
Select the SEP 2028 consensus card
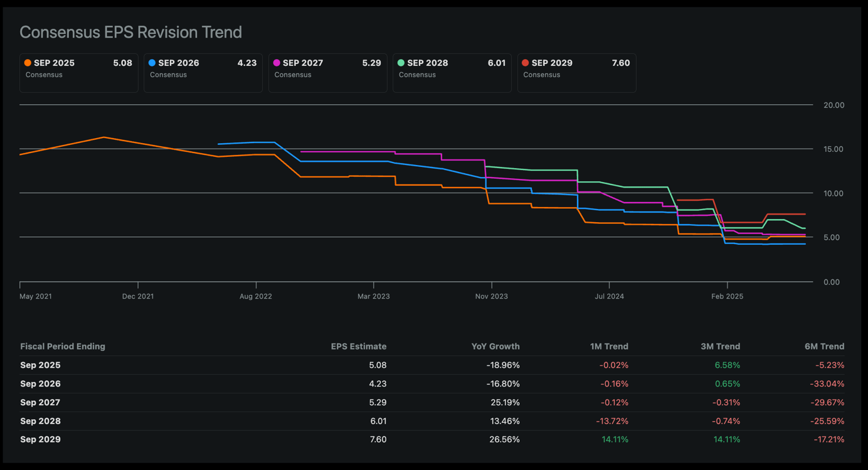(452, 73)
